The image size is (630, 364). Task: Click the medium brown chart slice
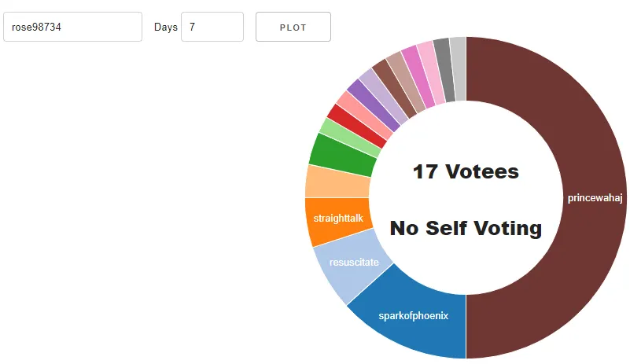(395, 89)
